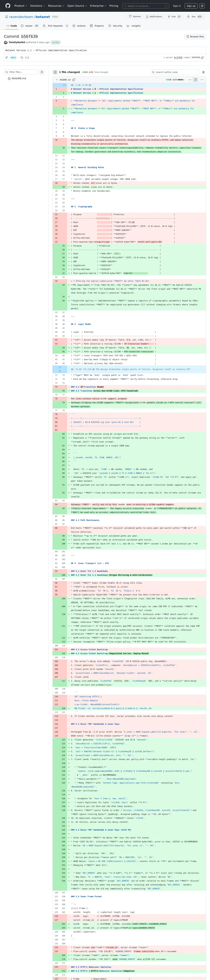Click the Verified signature badge
Viewport: 210px width, 980px height.
[x=56, y=42]
